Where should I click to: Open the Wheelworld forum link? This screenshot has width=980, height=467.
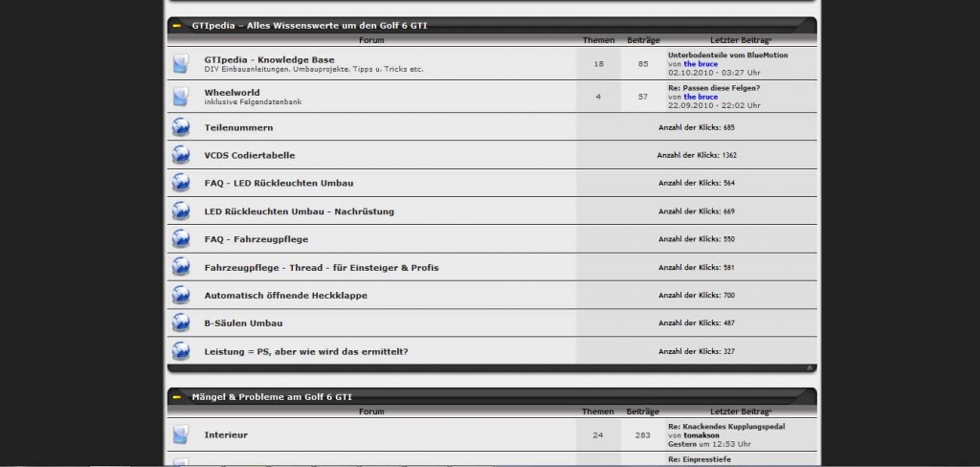[x=232, y=92]
